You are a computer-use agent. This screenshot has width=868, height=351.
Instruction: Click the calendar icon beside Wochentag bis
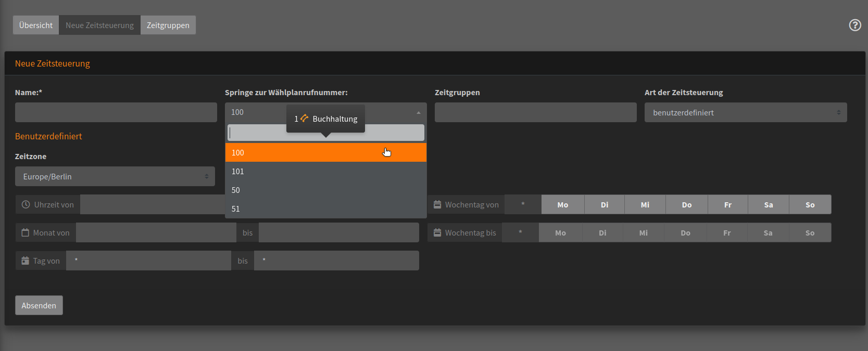[437, 233]
